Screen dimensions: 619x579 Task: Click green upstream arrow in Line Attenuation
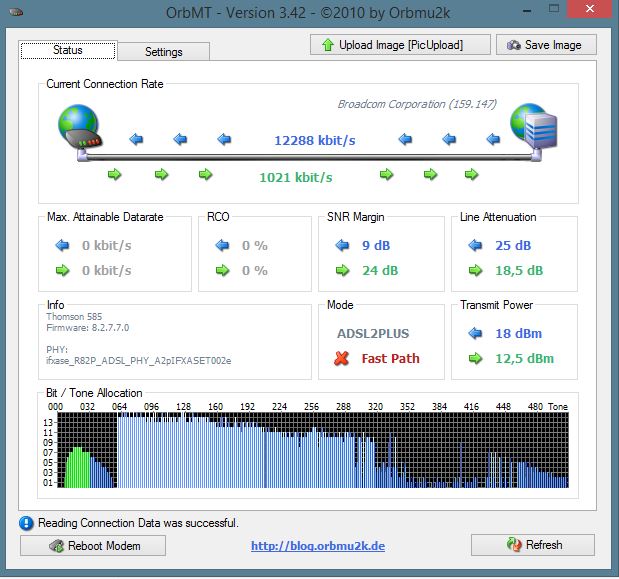[475, 270]
